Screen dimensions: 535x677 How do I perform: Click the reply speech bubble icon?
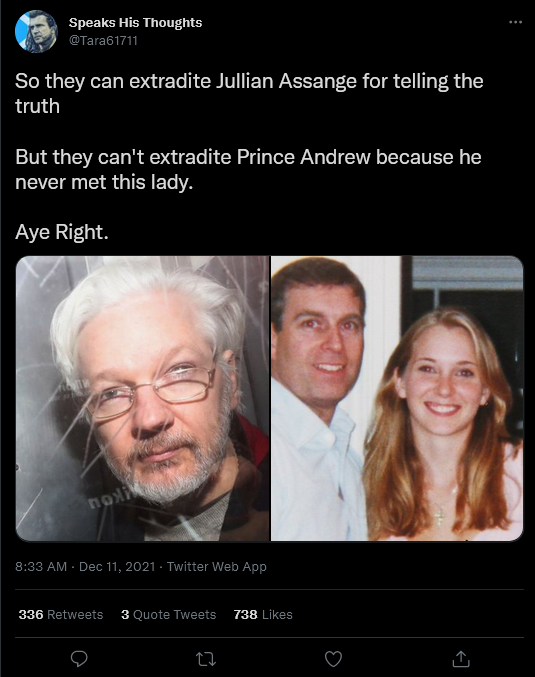[x=79, y=659]
